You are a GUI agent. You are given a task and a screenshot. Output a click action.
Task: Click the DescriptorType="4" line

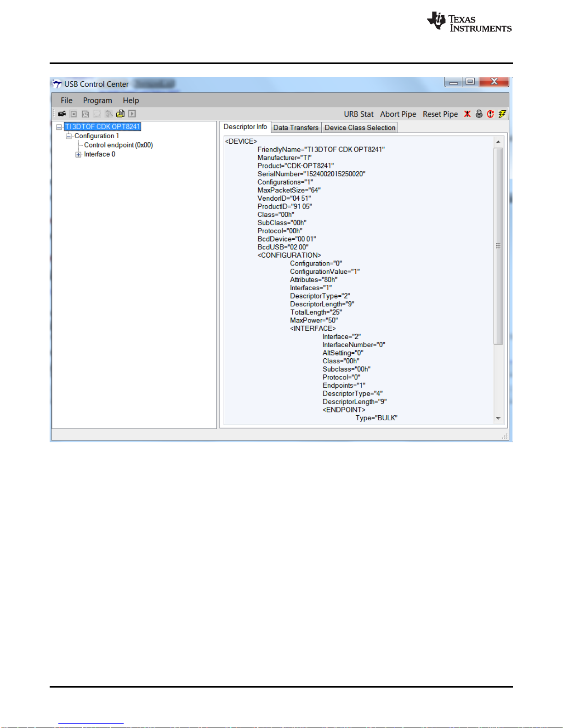353,394
